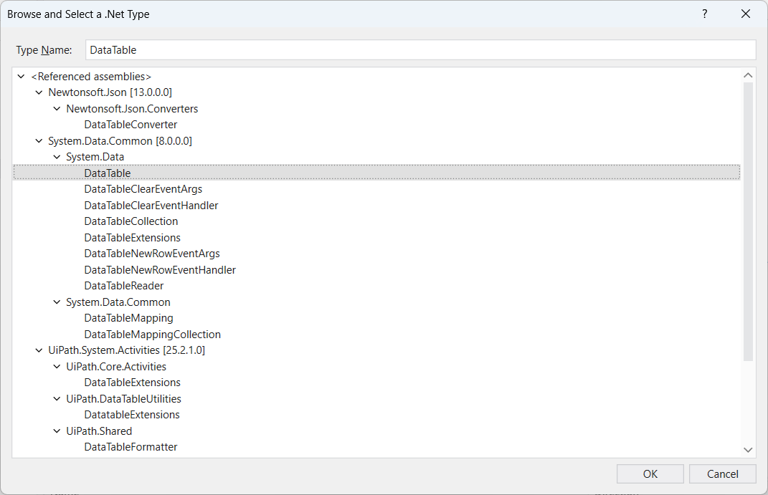Click the Newtonsoft.Json [13.0.0.0] label
The height and width of the screenshot is (495, 768).
click(x=110, y=93)
